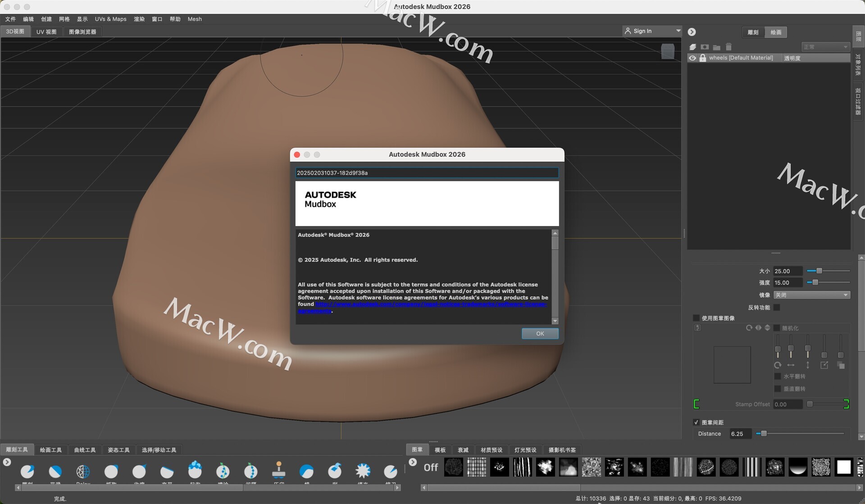Click the 大小 value field 25.00
The width and height of the screenshot is (865, 504).
[788, 271]
